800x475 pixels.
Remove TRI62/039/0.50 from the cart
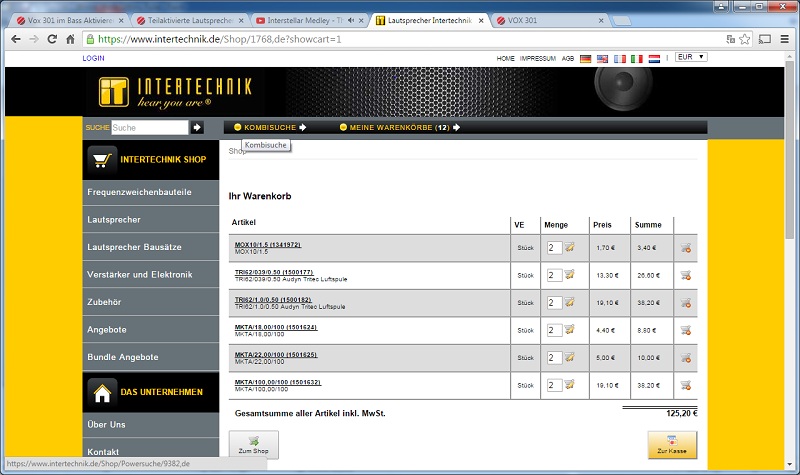686,276
